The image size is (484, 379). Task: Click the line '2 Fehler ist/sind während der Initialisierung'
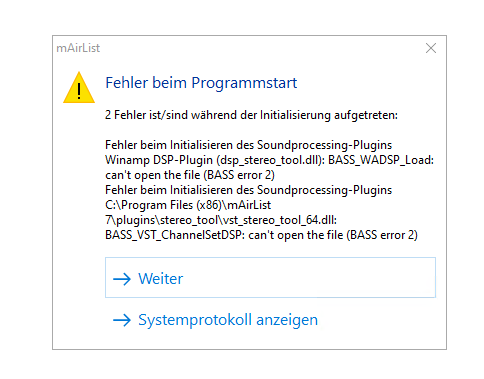click(251, 115)
